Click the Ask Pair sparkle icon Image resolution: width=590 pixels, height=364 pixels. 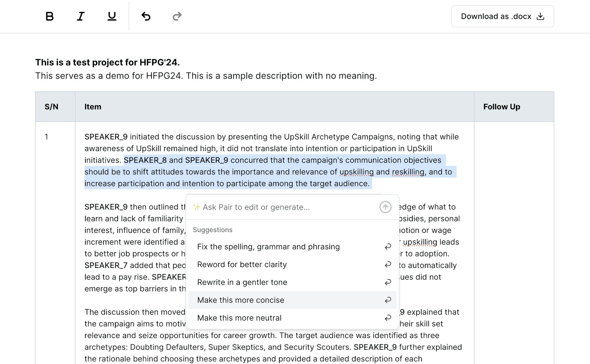[196, 207]
